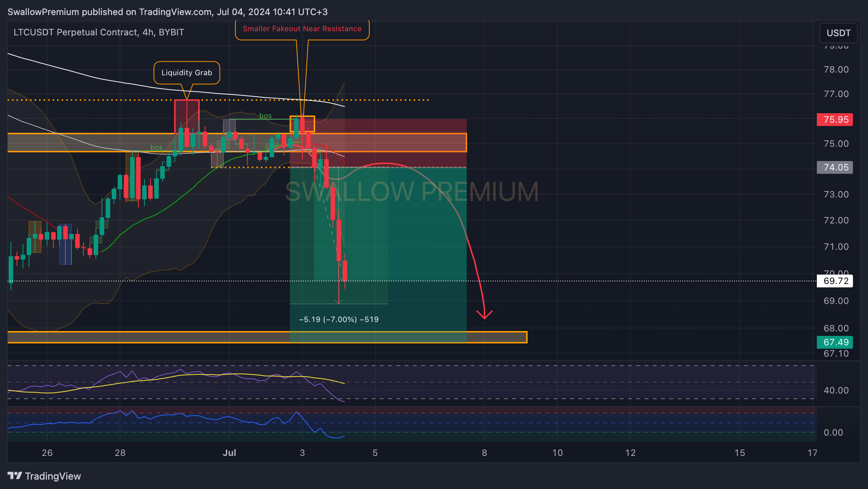The width and height of the screenshot is (868, 489).
Task: Click the 5 date label on time axis
Action: pyautogui.click(x=375, y=453)
